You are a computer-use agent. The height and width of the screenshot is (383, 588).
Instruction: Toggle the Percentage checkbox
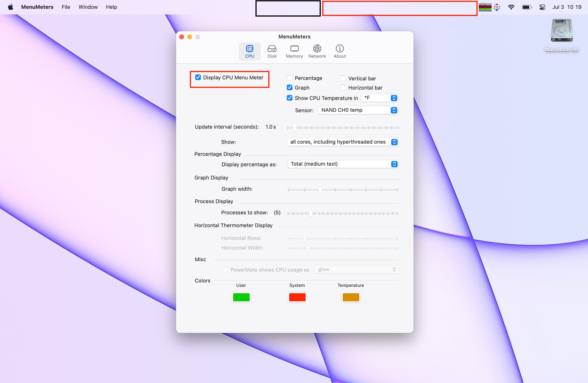(x=289, y=78)
